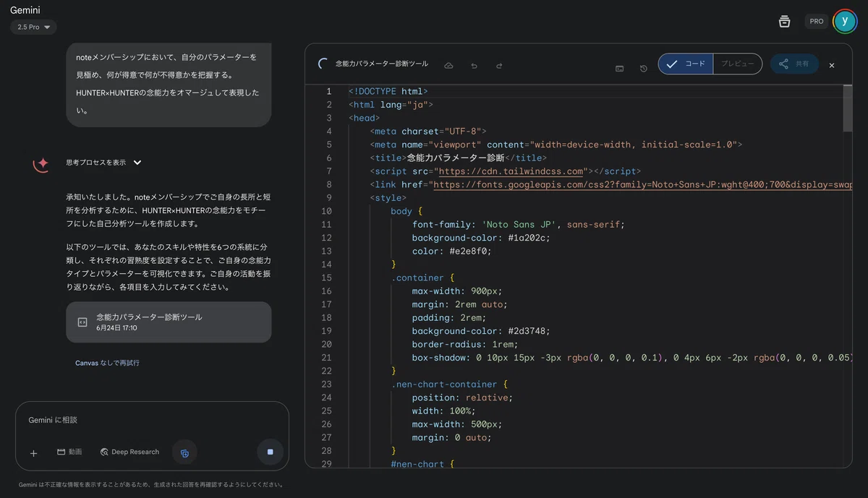Click the 'color: #e2e8f0;' code line
Screen dimensions: 868x498
[452, 251]
